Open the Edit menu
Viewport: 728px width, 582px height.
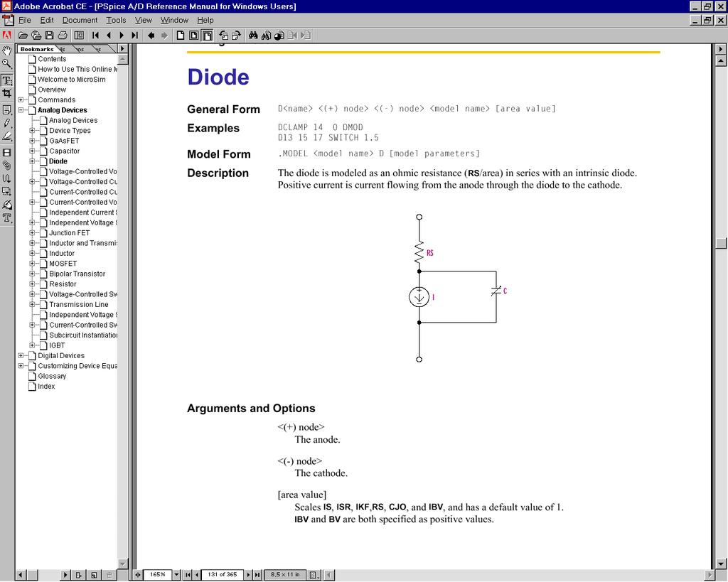tap(47, 21)
